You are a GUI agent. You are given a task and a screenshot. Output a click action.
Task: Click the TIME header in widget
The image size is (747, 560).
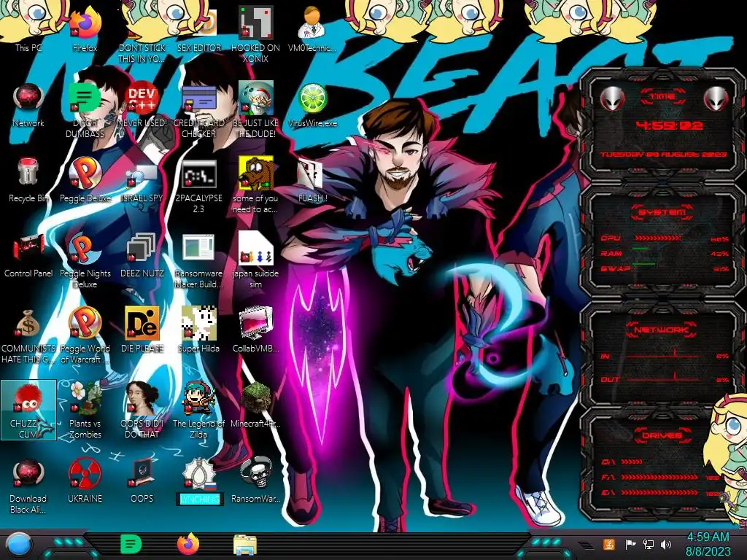pos(662,96)
